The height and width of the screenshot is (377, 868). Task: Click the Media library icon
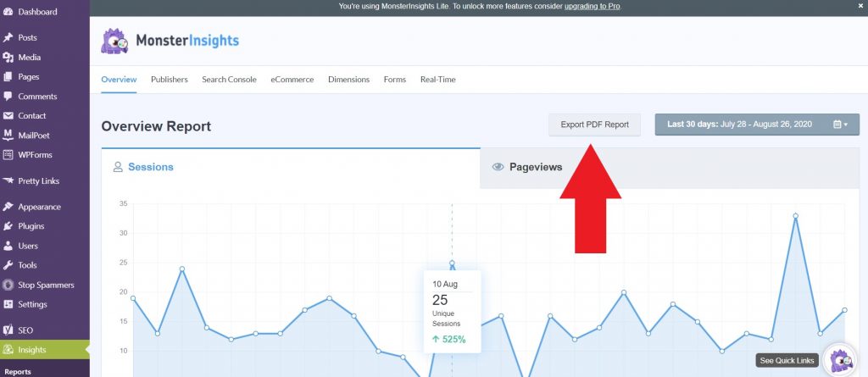(x=8, y=57)
